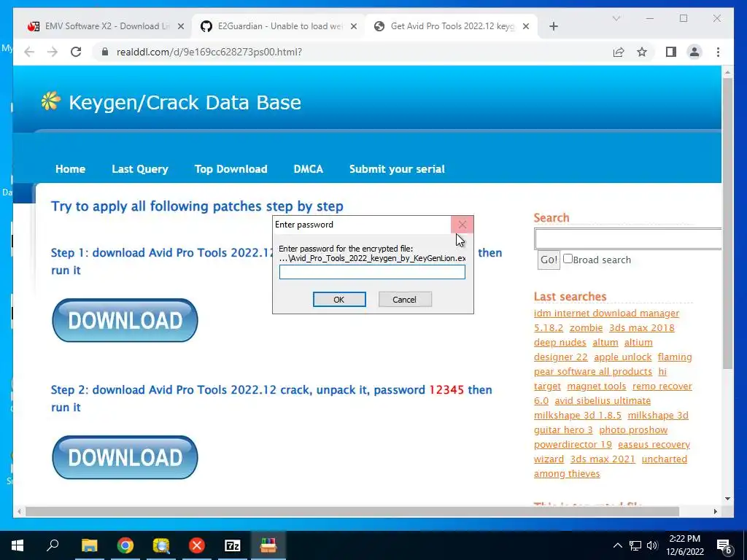Open Submit your serial page
The width and height of the screenshot is (747, 560).
point(397,169)
